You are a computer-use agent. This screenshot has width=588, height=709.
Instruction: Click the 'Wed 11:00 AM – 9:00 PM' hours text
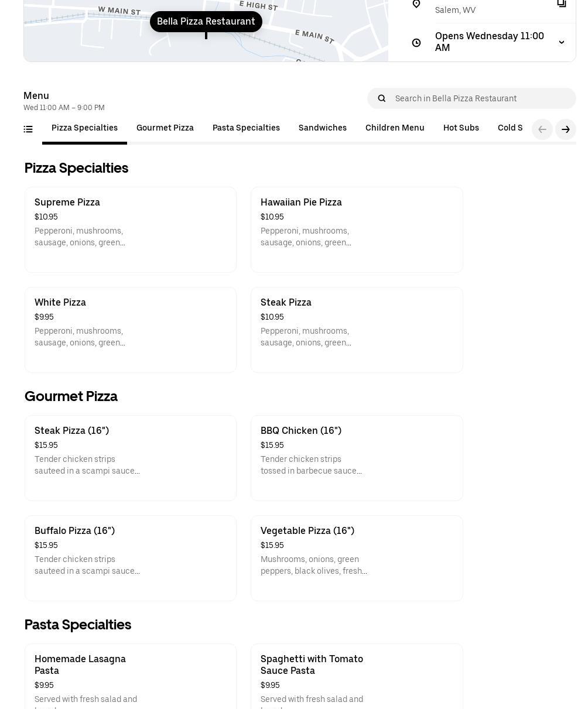pyautogui.click(x=64, y=108)
